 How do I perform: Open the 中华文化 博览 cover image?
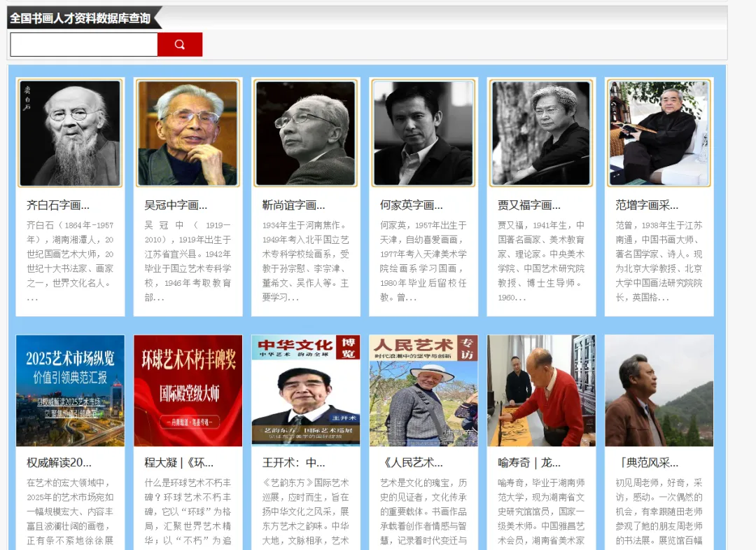tap(306, 390)
